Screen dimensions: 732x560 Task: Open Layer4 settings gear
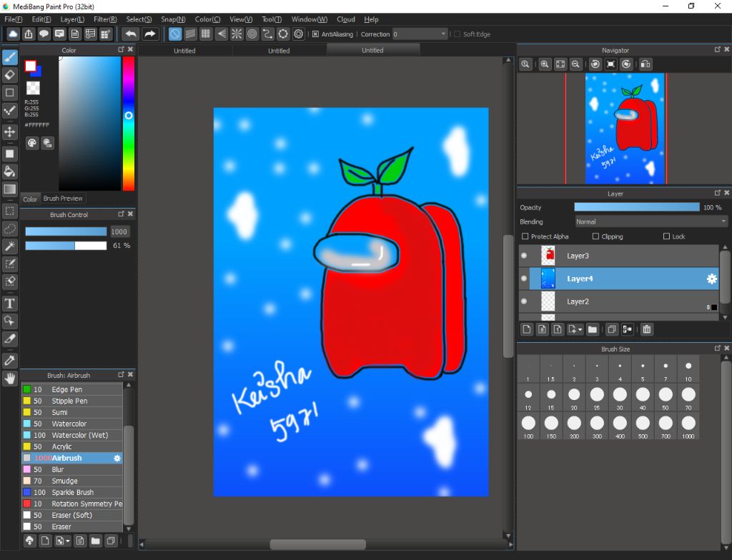[711, 279]
